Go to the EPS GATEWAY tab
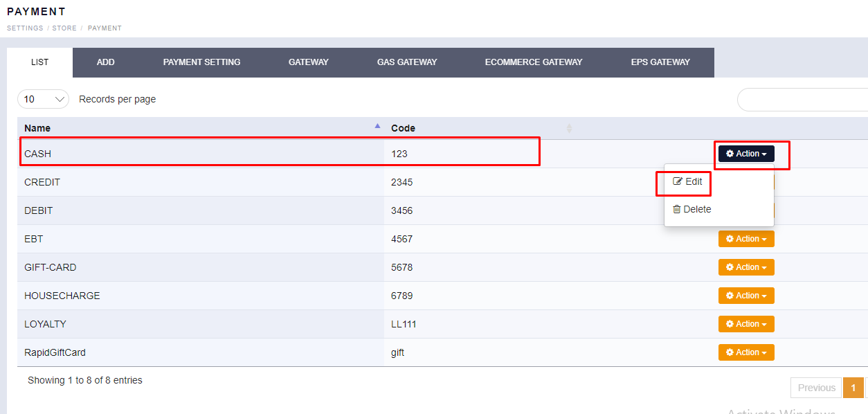This screenshot has width=868, height=414. (x=660, y=62)
